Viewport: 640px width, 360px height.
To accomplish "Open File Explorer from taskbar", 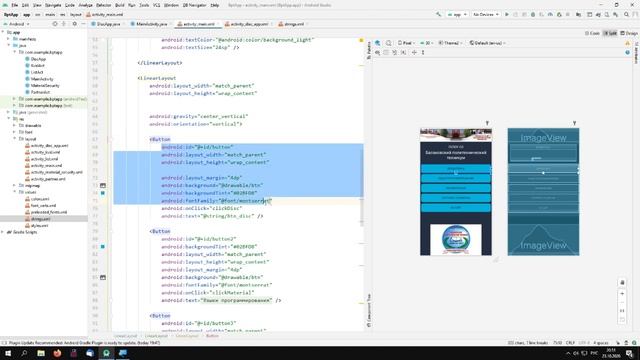I will [x=41, y=353].
